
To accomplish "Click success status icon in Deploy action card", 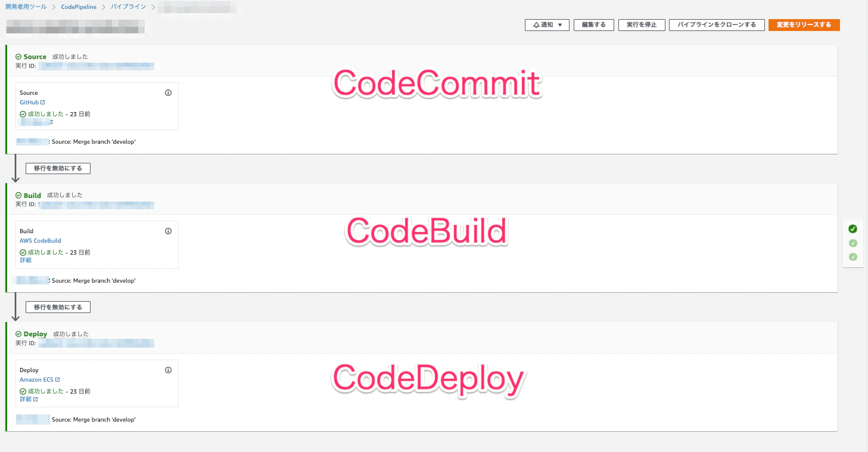I will point(23,391).
